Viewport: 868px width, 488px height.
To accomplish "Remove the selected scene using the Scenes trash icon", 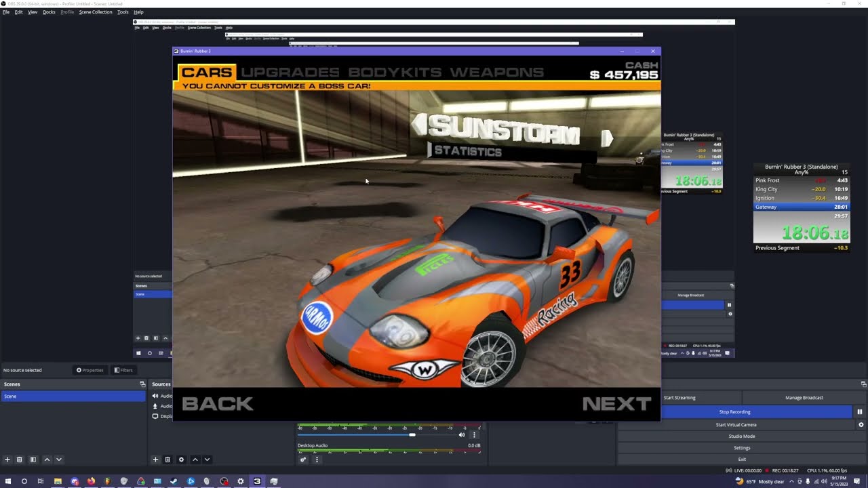I will 20,460.
